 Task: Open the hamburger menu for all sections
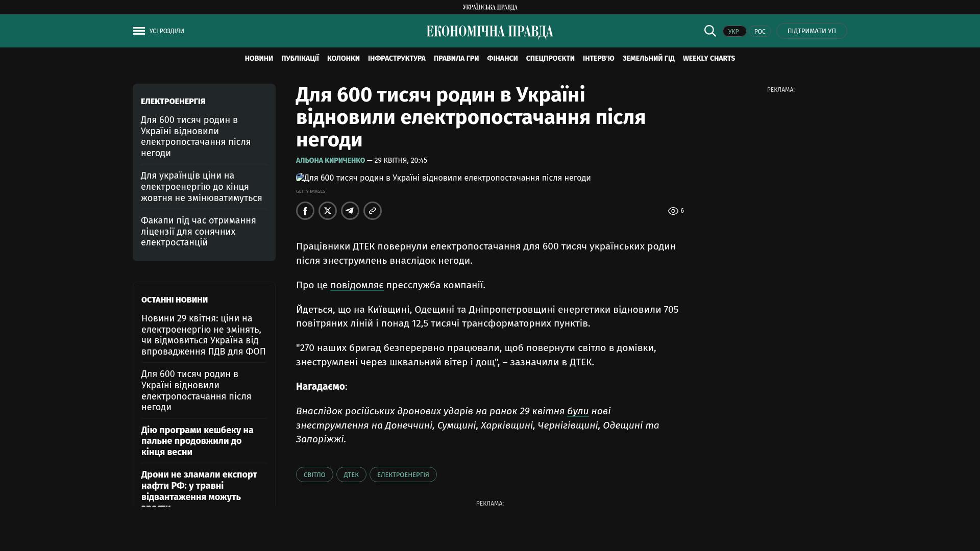point(139,31)
